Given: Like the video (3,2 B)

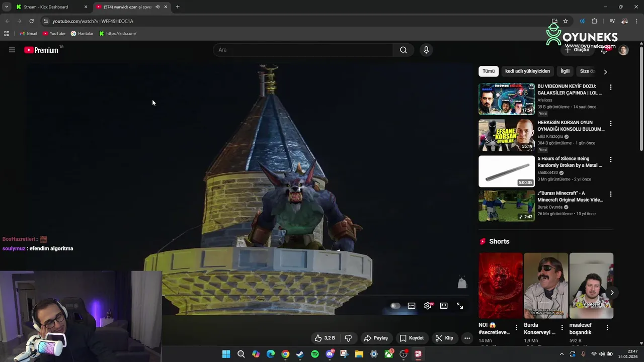Looking at the screenshot, I should tap(325, 338).
